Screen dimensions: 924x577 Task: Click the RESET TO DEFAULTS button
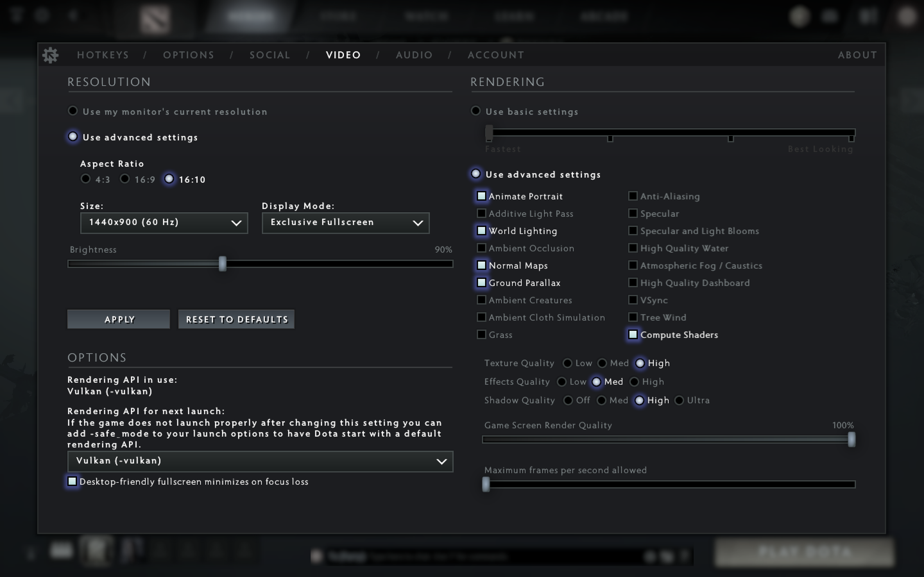[236, 319]
